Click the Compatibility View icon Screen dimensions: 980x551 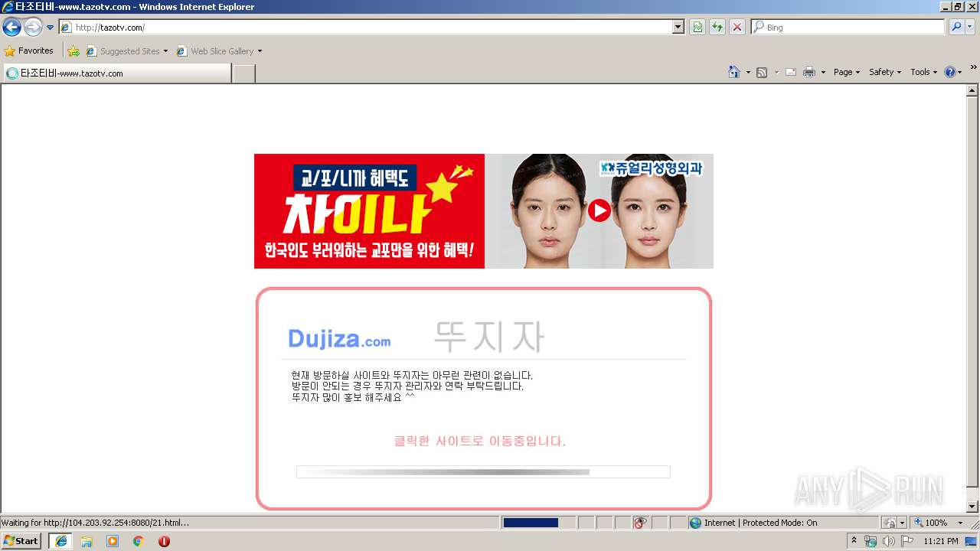coord(697,27)
